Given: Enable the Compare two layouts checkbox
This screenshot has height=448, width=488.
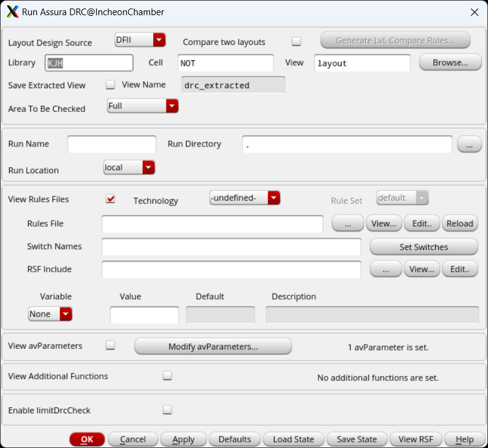Looking at the screenshot, I should [297, 41].
